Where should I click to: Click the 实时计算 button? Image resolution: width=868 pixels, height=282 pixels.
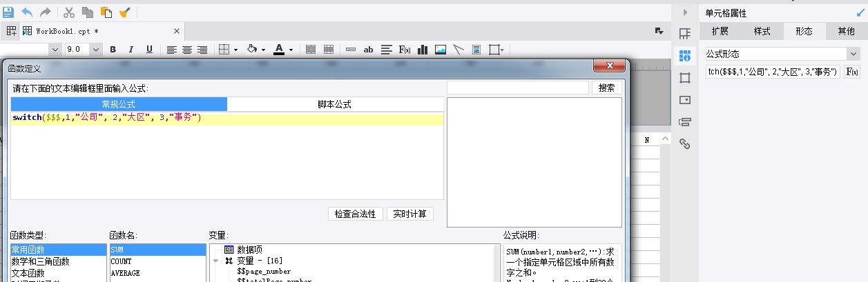coord(410,214)
